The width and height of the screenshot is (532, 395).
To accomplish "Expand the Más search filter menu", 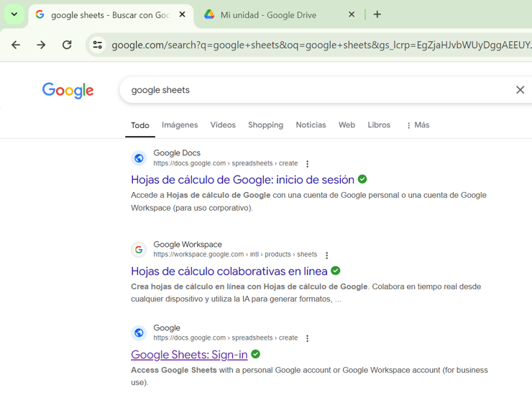I will pyautogui.click(x=418, y=125).
